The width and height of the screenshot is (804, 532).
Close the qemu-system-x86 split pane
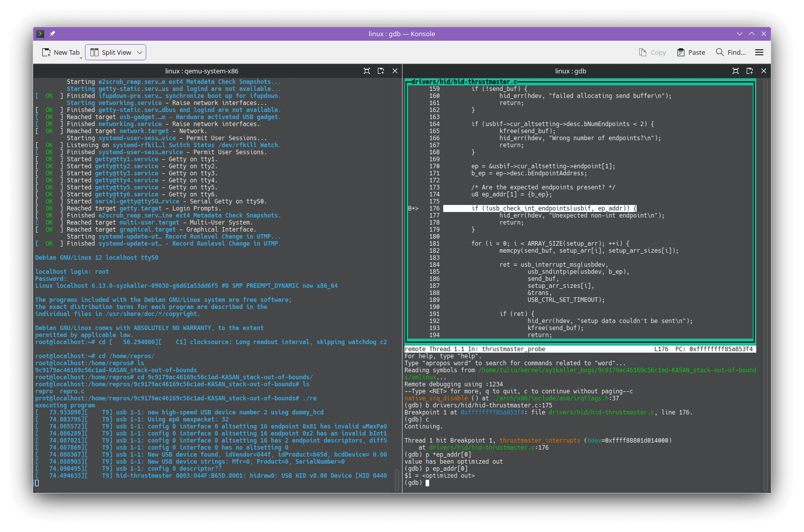pyautogui.click(x=395, y=71)
